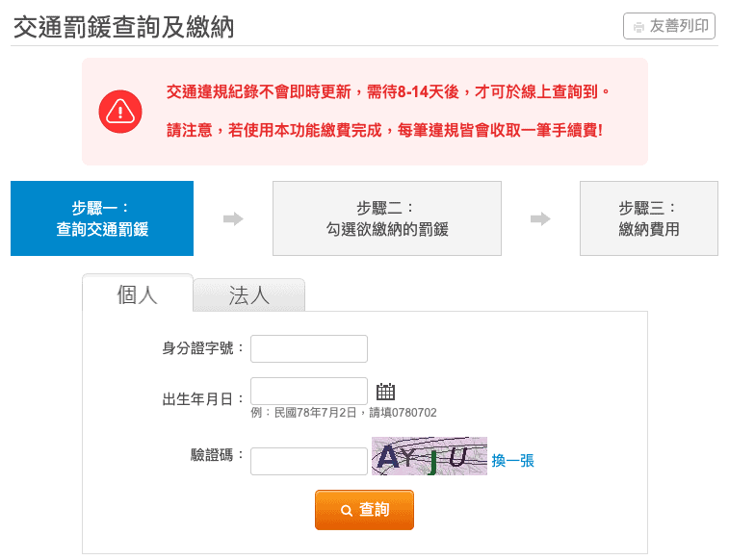Click 步驟二 勾選欲繳納的罰鍰 step box

(387, 218)
